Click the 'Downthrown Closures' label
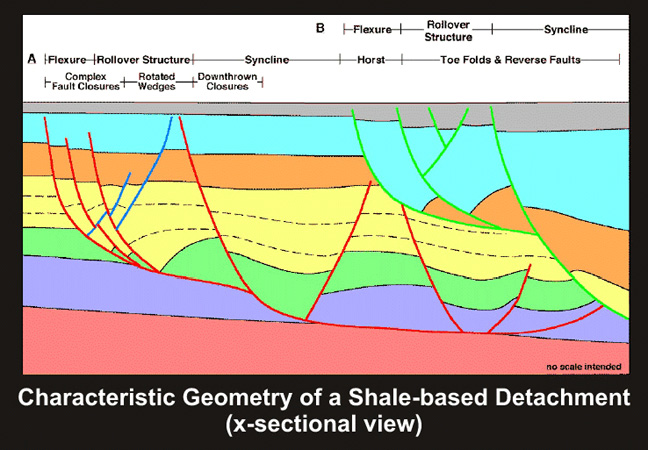Viewport: 648px width, 450px height. pos(227,81)
